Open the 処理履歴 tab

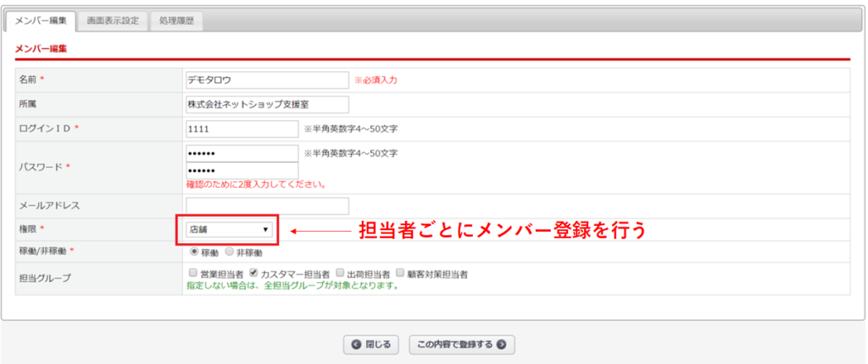point(176,21)
